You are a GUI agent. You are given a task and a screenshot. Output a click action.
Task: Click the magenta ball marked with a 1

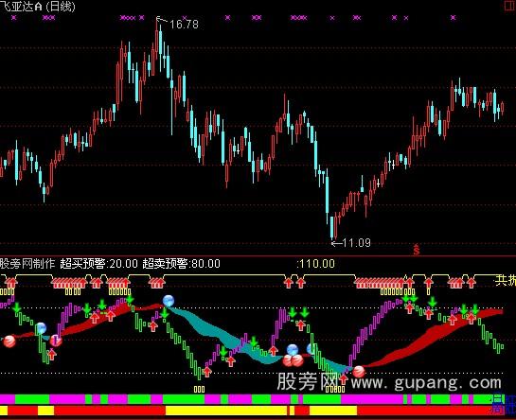56,341
